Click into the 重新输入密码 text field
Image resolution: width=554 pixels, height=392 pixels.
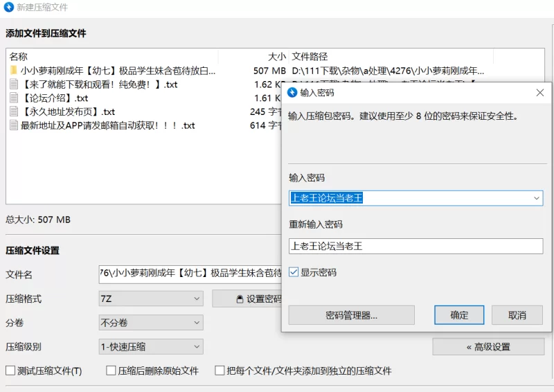tap(415, 246)
